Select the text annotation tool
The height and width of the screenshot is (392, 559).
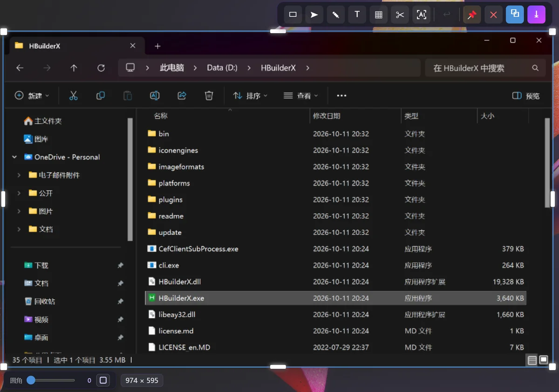pyautogui.click(x=357, y=14)
